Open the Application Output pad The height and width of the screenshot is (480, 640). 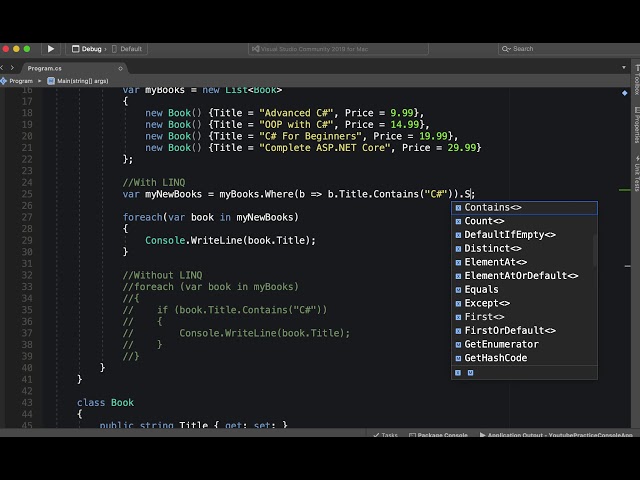tap(556, 435)
